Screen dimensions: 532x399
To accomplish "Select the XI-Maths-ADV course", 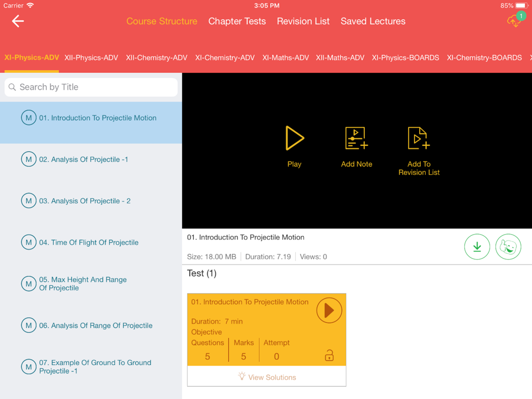I will 286,57.
